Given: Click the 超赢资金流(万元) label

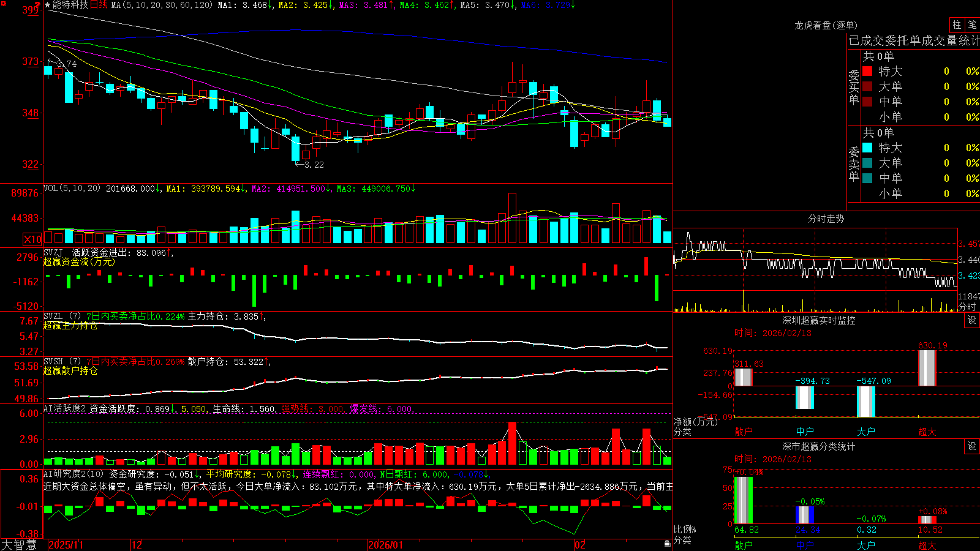Looking at the screenshot, I should click(x=79, y=261).
